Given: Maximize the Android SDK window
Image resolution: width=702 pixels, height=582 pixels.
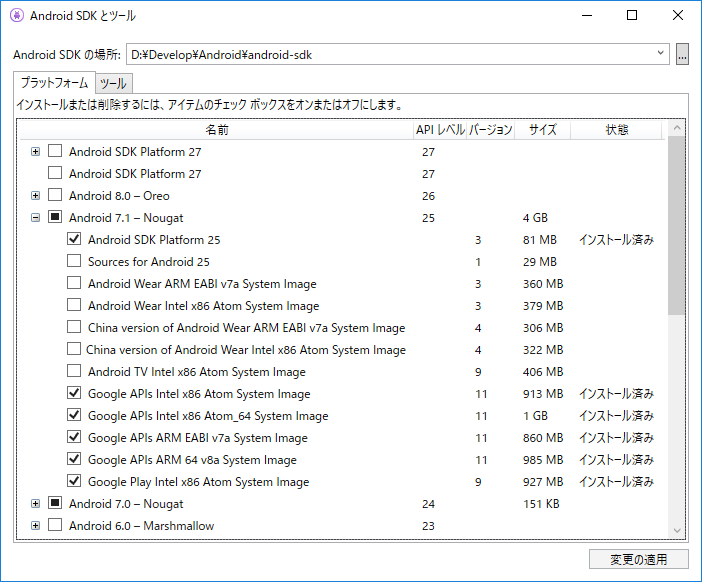Looking at the screenshot, I should click(x=632, y=15).
